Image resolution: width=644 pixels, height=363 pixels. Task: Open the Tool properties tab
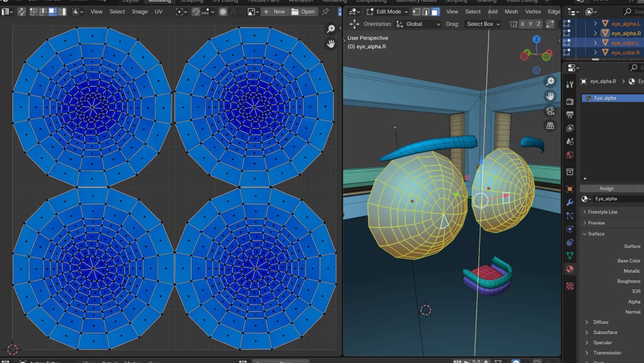pyautogui.click(x=570, y=84)
